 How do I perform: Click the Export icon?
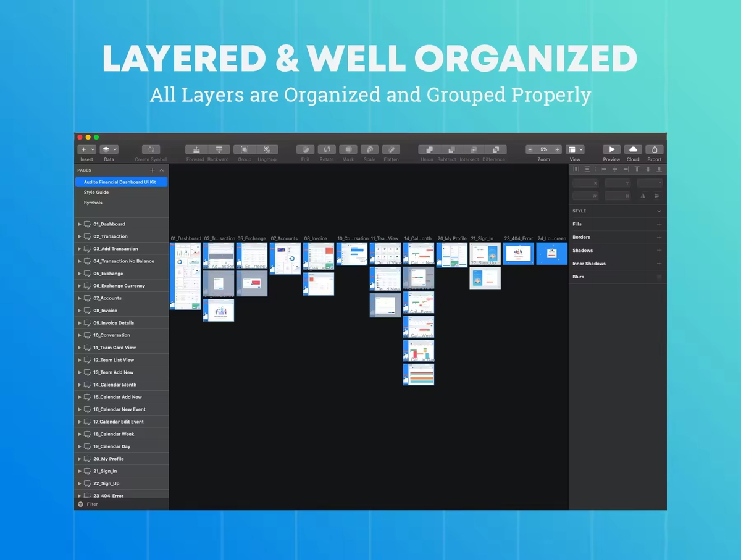point(655,149)
